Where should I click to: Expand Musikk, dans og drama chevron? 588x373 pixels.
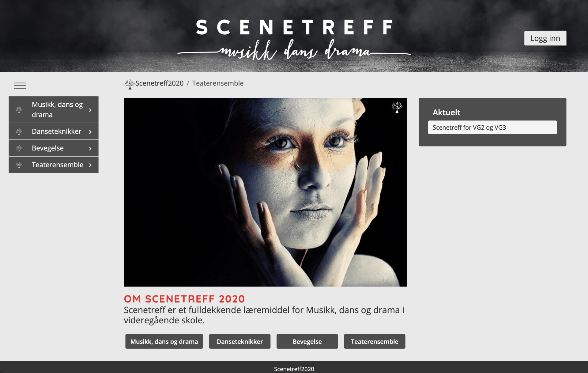coord(90,110)
